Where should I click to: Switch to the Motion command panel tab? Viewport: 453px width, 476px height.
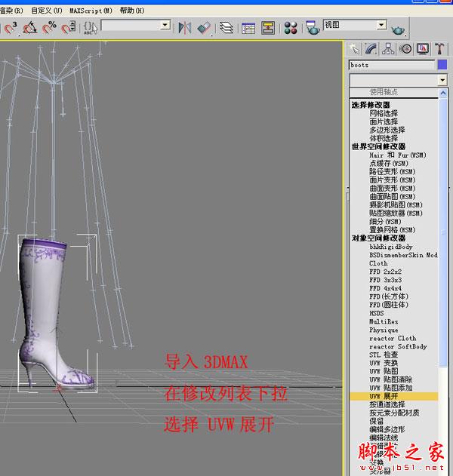[405, 49]
